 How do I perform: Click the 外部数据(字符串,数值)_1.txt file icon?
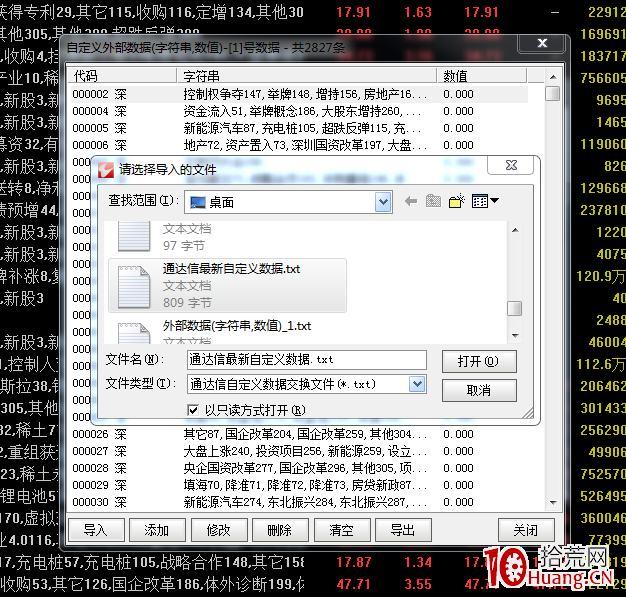click(x=134, y=333)
